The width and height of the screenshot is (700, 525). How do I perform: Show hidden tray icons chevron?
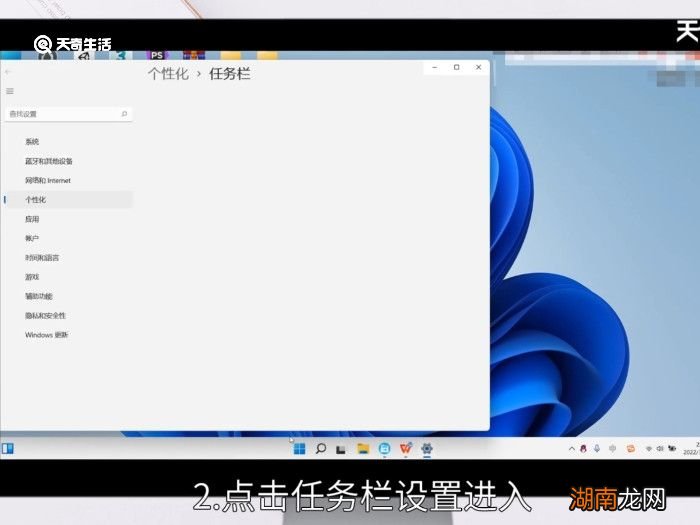[571, 449]
